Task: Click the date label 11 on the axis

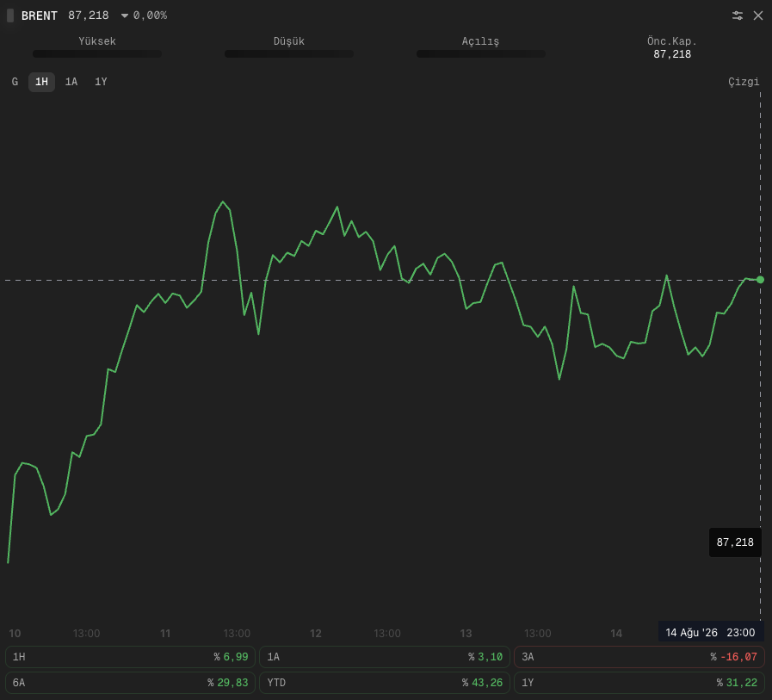Action: [165, 634]
